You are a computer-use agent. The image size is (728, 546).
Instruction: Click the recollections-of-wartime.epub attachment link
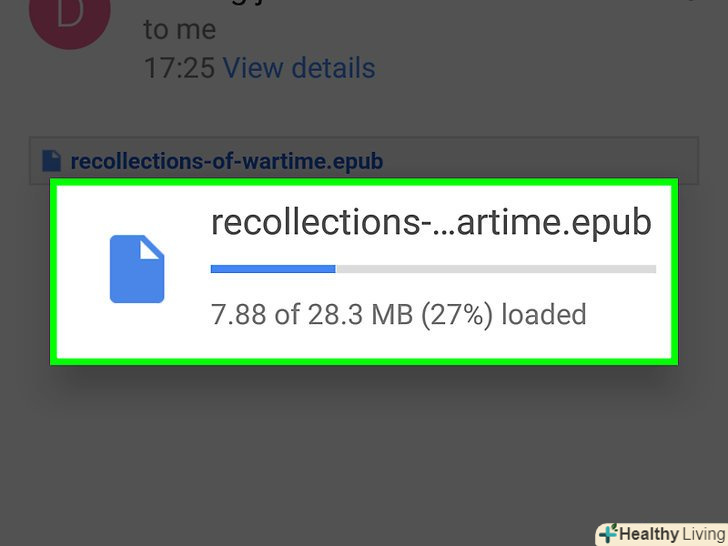(227, 161)
